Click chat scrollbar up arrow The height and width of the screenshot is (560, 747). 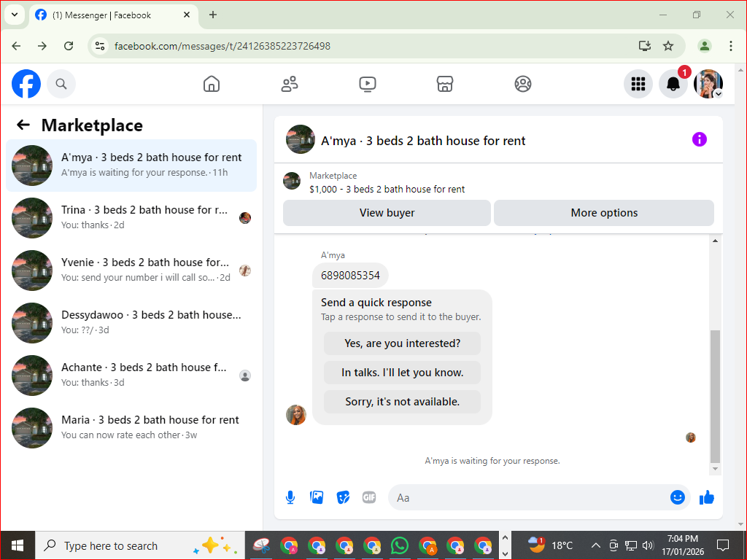715,241
